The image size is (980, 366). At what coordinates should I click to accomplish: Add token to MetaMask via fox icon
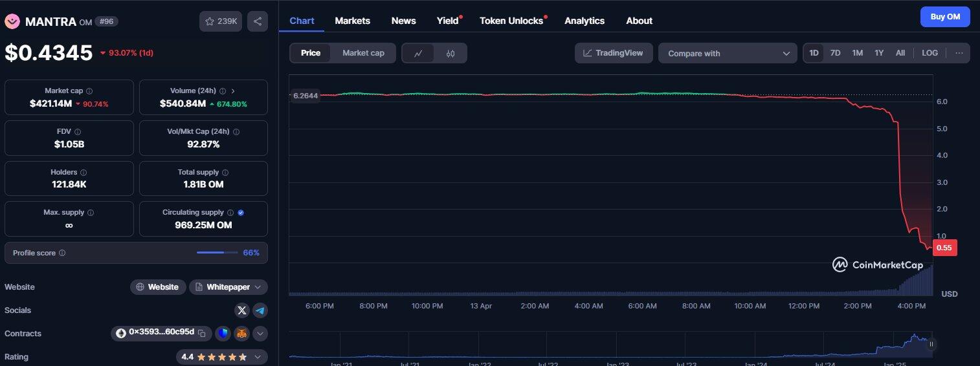[241, 334]
